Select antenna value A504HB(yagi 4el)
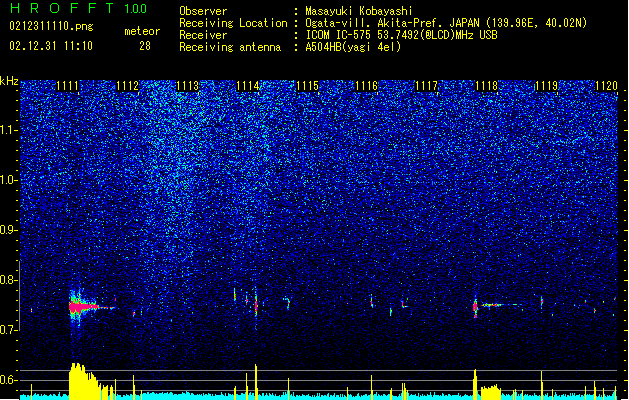The width and height of the screenshot is (629, 400). pyautogui.click(x=353, y=47)
